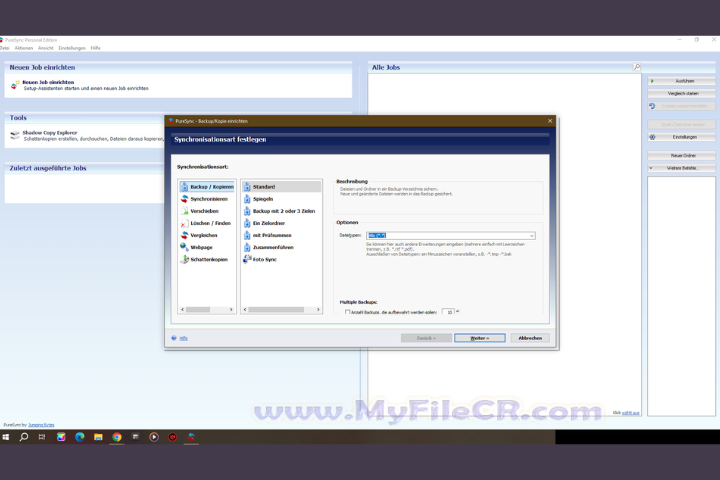Open taskbar search
Image resolution: width=720 pixels, height=480 pixels.
23,437
